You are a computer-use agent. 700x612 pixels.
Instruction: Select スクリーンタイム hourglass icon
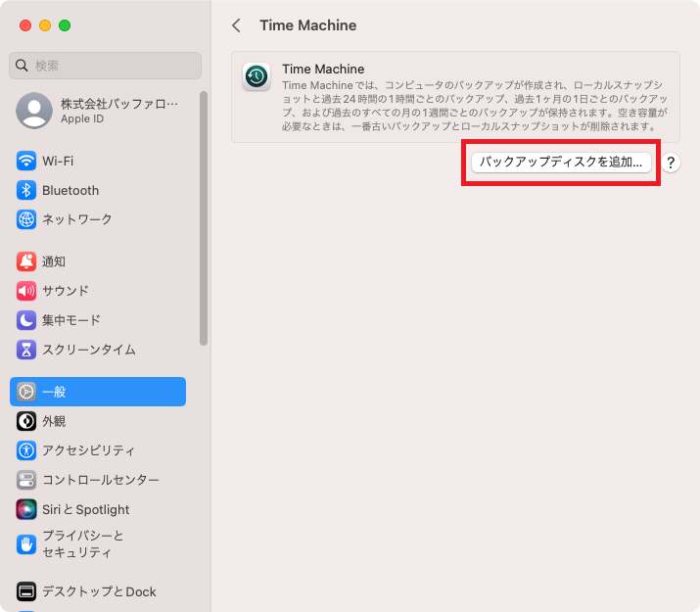tap(26, 350)
